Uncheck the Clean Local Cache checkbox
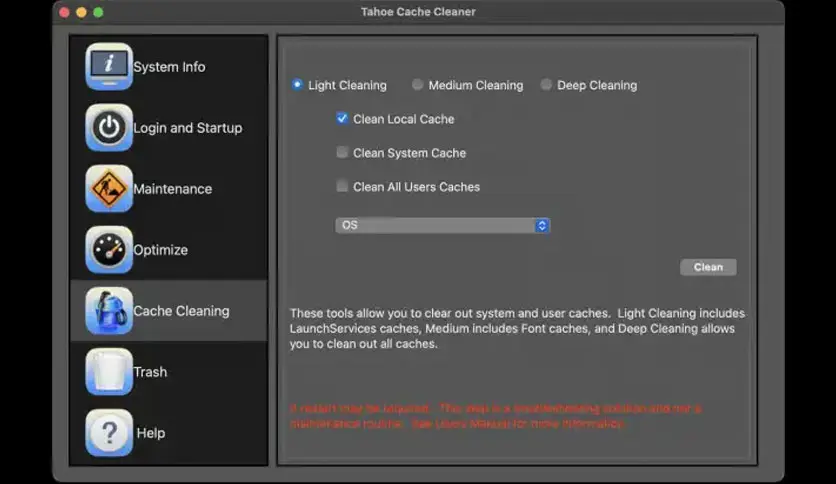 click(x=342, y=118)
